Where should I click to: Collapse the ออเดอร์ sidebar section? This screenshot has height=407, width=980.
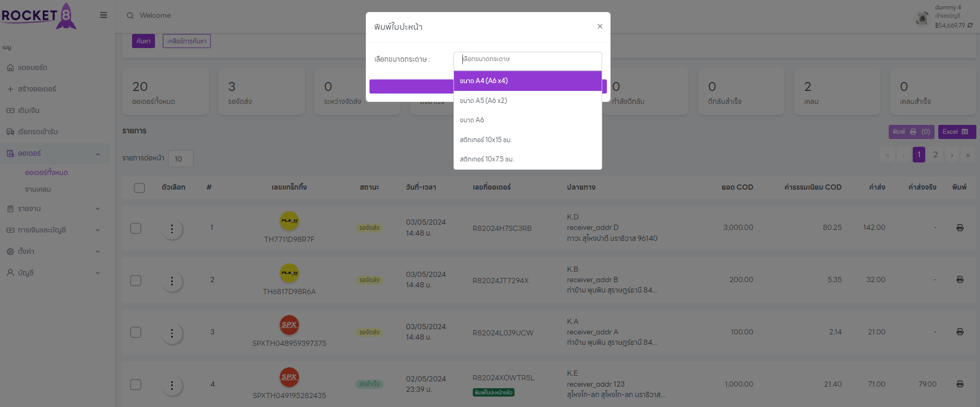(x=55, y=154)
